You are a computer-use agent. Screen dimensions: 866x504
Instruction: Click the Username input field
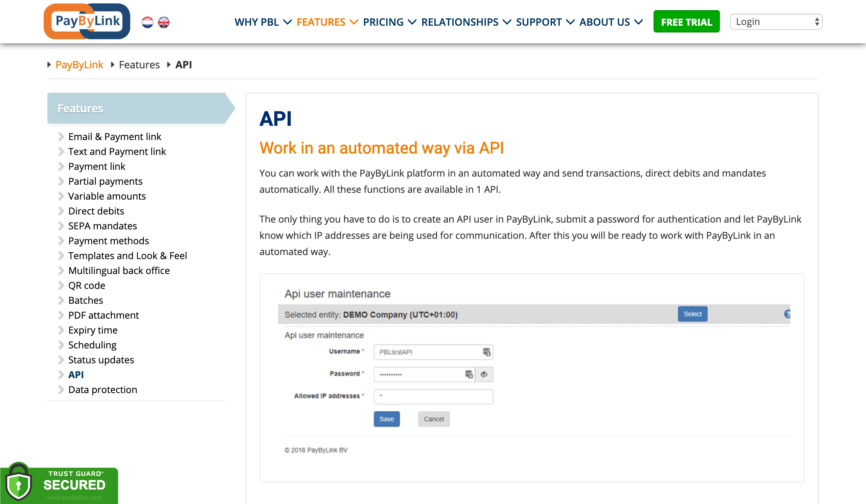pos(433,352)
